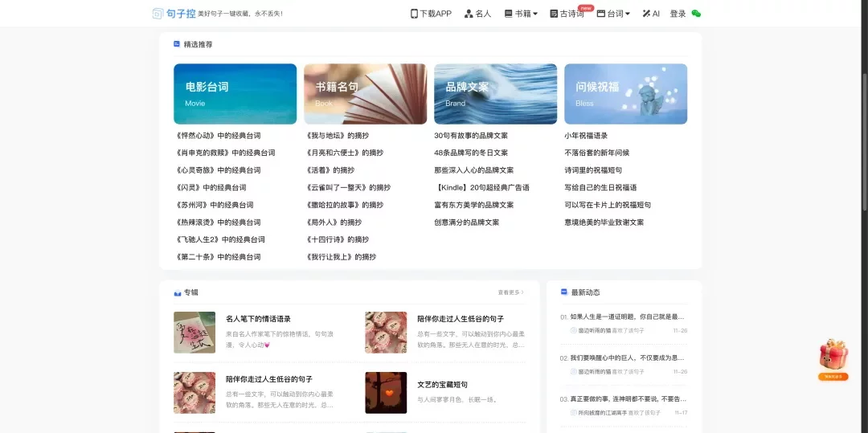Open the 写给自己的生日祝福语 link

point(600,187)
